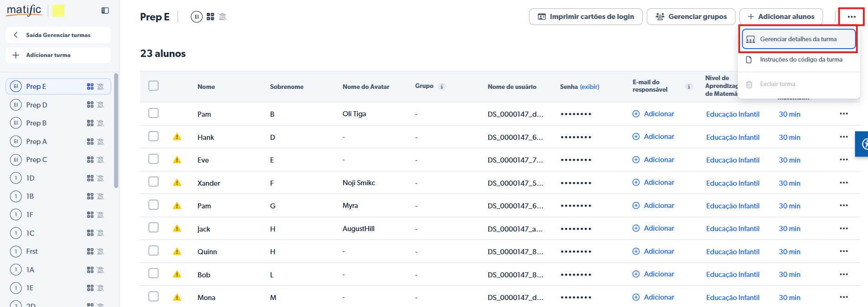Click the accessibility widget icon
This screenshot has height=307, width=868.
point(863,144)
